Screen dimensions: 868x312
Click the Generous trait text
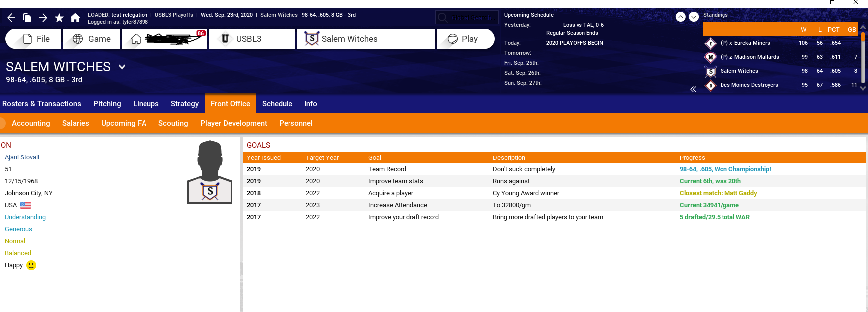18,229
